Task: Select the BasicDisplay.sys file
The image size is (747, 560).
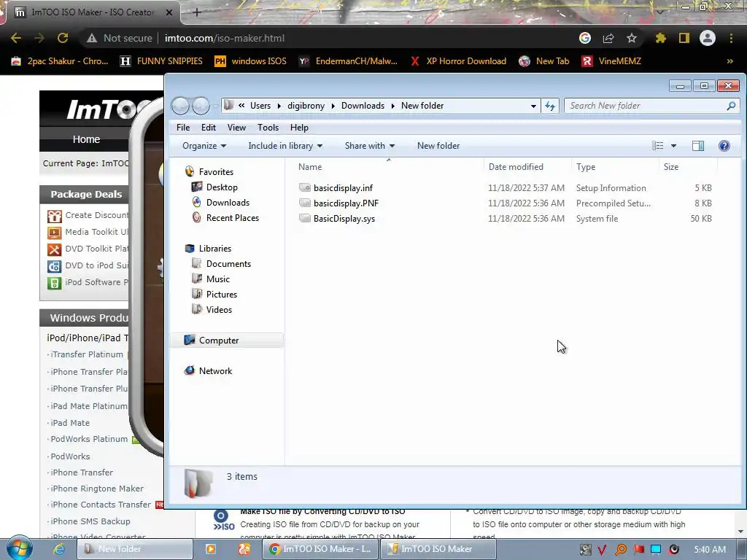Action: 344,219
